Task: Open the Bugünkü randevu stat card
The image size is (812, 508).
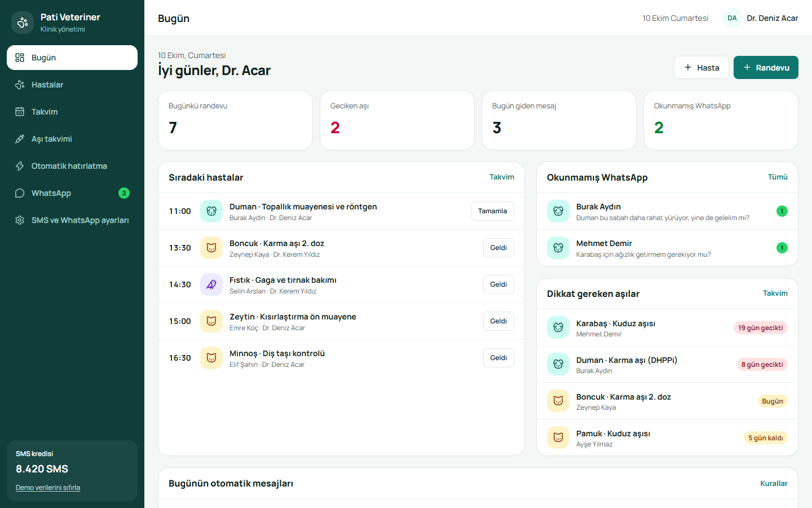Action: [x=235, y=120]
